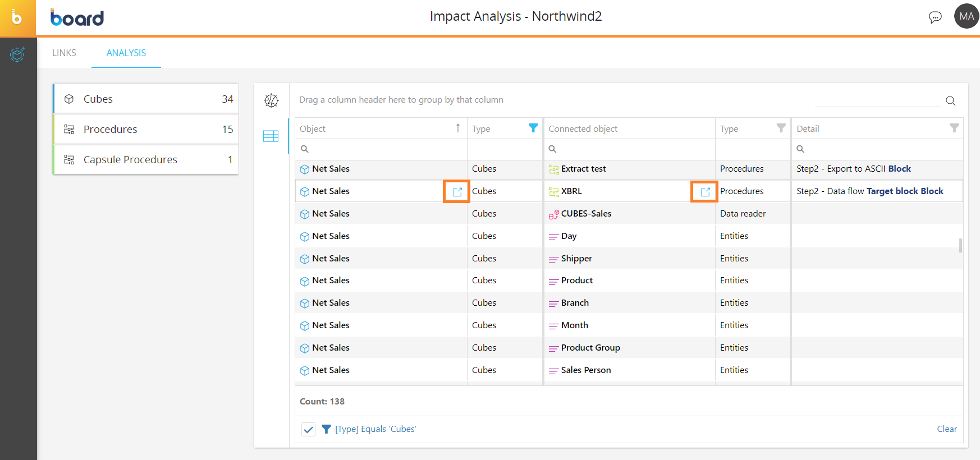Open the MA user avatar menu
The height and width of the screenshot is (460, 980).
click(966, 16)
